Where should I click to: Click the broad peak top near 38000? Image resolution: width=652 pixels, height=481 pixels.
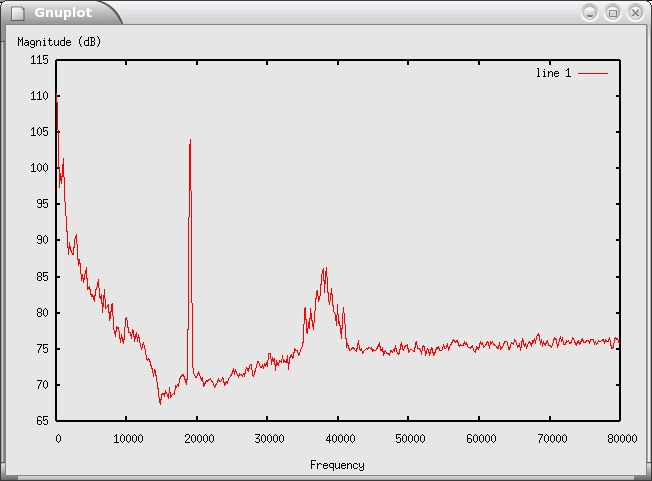[x=324, y=269]
